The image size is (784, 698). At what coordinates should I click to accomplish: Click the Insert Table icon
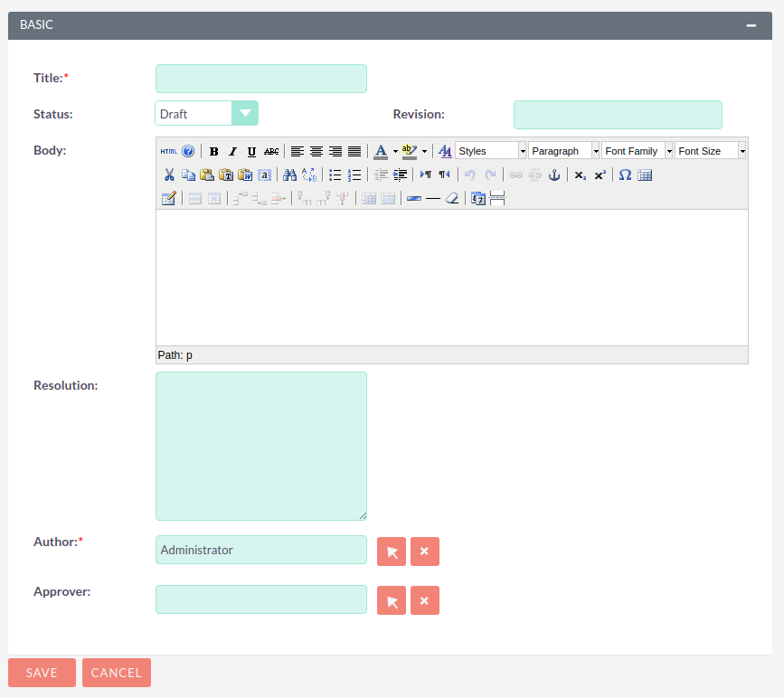(644, 174)
